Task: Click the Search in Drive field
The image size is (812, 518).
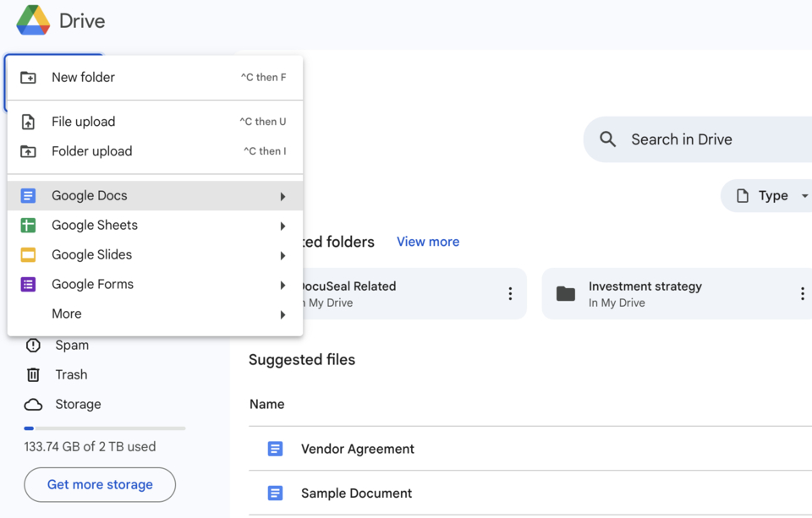Action: [x=698, y=139]
